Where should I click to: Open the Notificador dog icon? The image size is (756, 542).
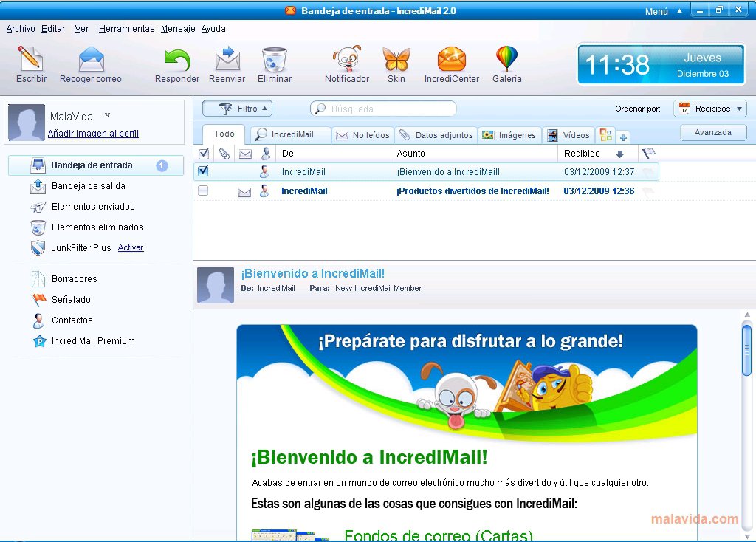click(347, 59)
